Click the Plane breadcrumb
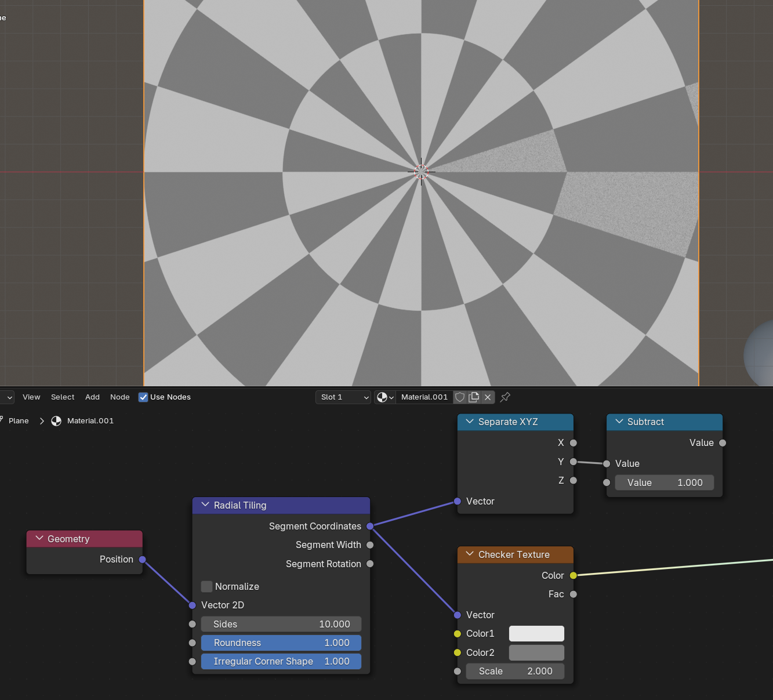The height and width of the screenshot is (700, 773). click(x=19, y=421)
